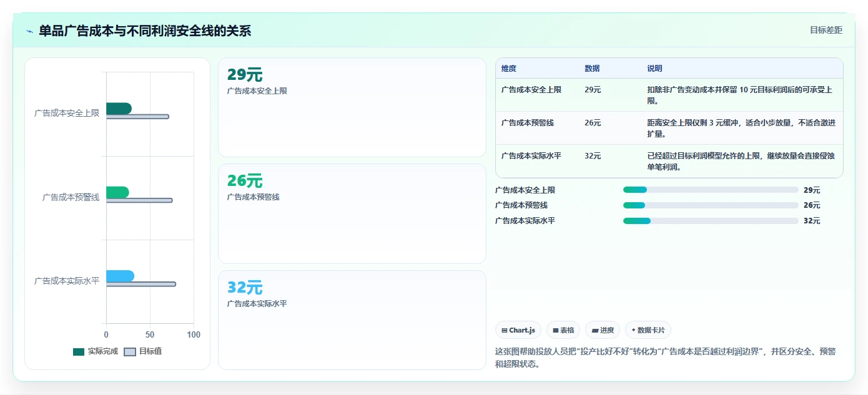Click the description starting 扣除非广告变动成本
The height and width of the screenshot is (395, 868).
click(x=741, y=95)
